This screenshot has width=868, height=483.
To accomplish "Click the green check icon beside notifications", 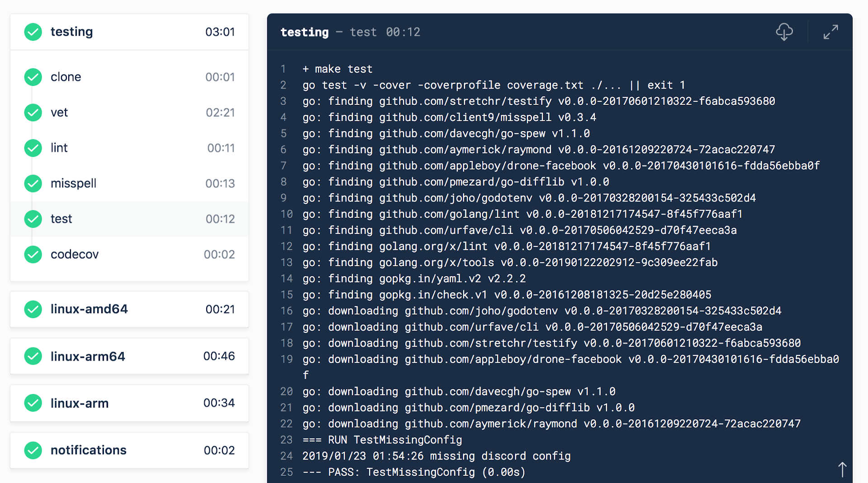I will [33, 450].
